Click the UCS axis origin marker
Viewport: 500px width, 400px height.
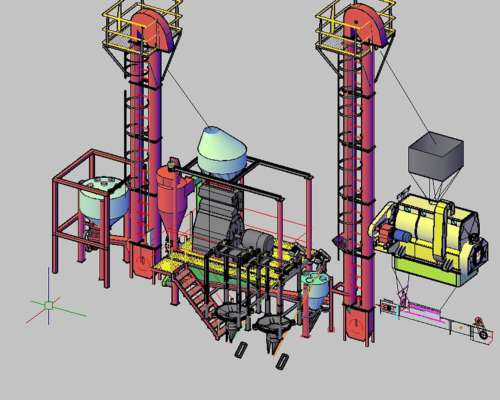(49, 305)
